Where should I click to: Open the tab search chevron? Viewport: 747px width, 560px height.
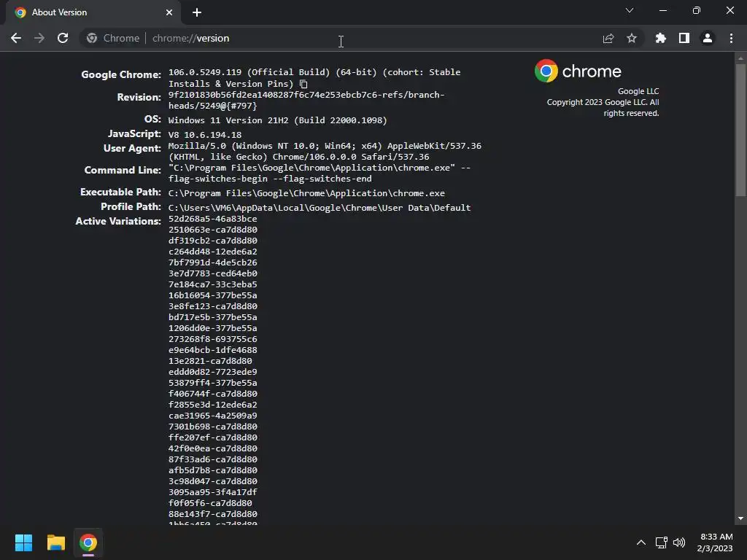pyautogui.click(x=630, y=10)
